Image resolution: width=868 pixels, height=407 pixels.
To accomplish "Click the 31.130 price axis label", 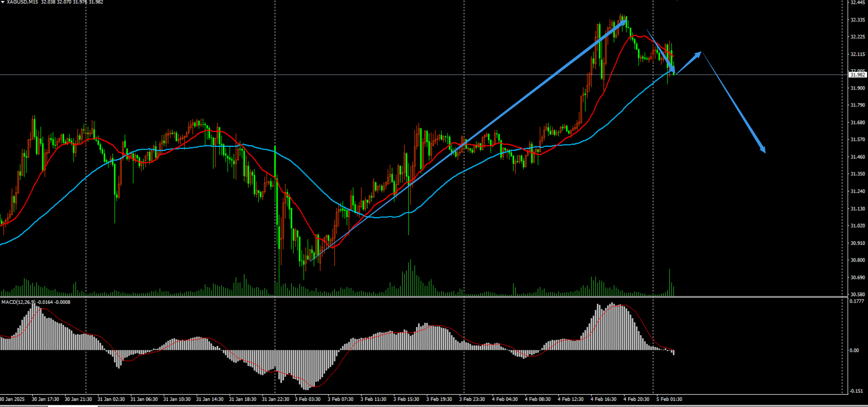I will [x=858, y=209].
